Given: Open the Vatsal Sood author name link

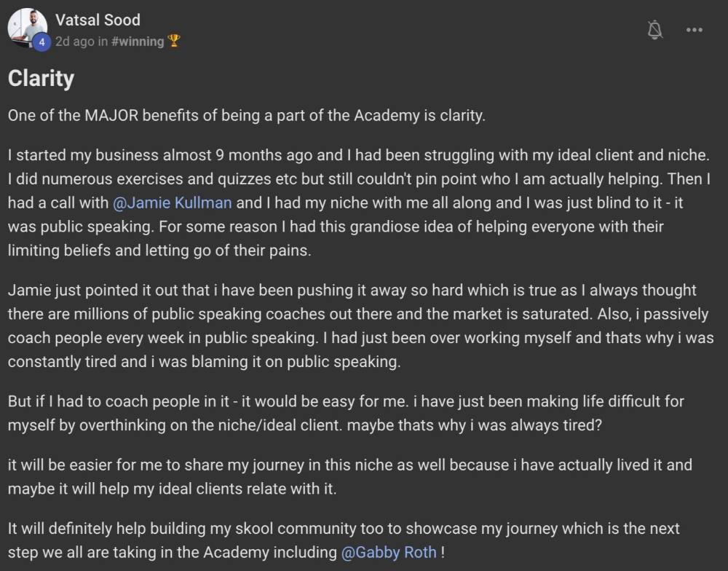Looking at the screenshot, I should (98, 20).
